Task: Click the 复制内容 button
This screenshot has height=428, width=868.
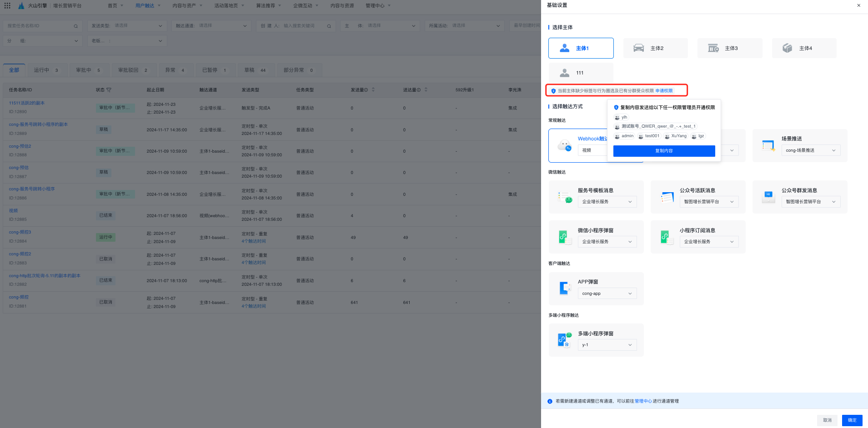Action: (664, 151)
